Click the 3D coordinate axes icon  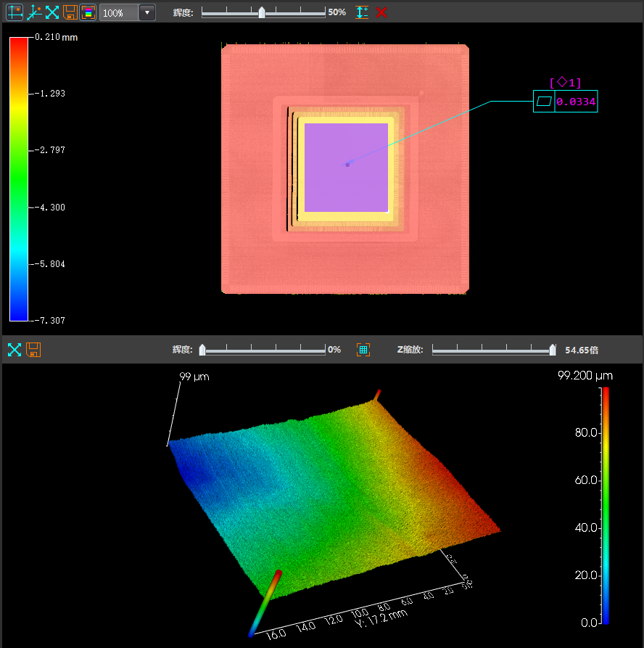[x=33, y=12]
